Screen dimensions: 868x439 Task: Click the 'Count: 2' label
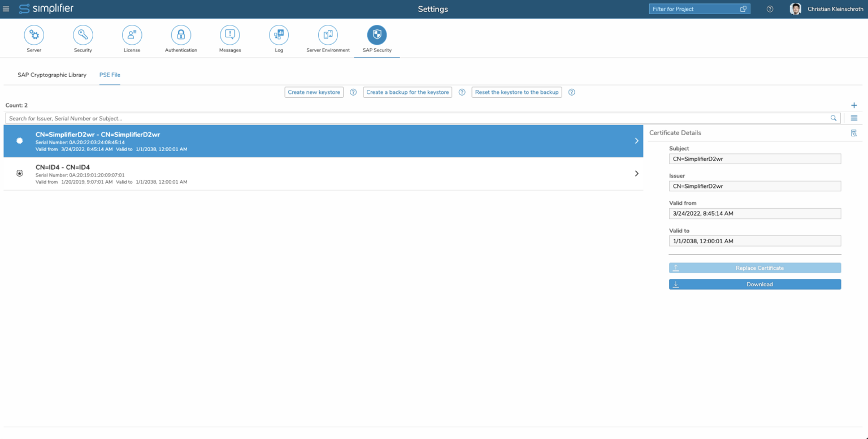coord(16,105)
